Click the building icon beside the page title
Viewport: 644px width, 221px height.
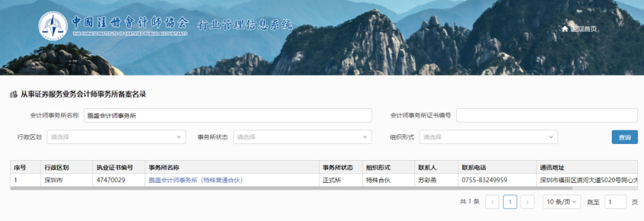[14, 94]
